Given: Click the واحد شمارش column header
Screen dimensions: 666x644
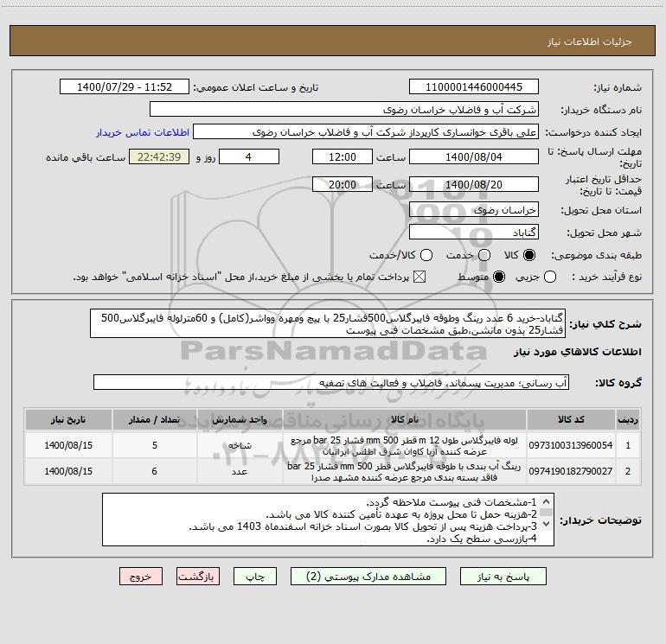Looking at the screenshot, I should [x=240, y=420].
